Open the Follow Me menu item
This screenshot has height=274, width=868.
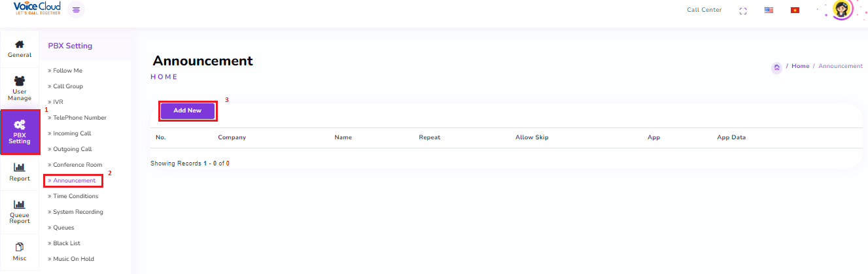[67, 71]
